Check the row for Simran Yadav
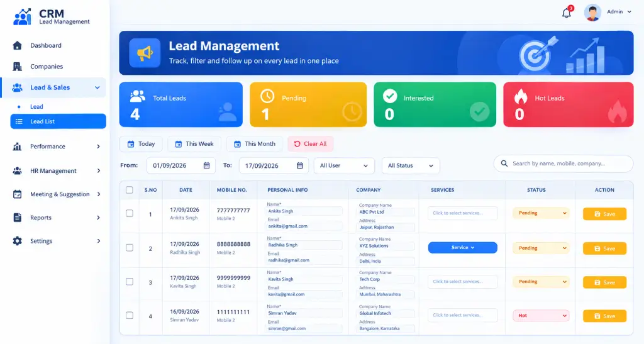This screenshot has height=344, width=644. 130,316
